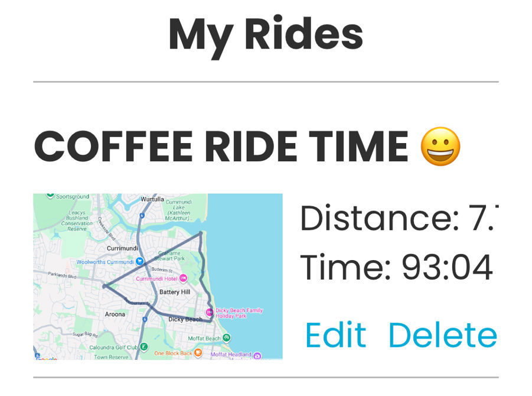The image size is (532, 396).
Task: Select the Woolworths Currimundi shopping marker
Action: 139,261
